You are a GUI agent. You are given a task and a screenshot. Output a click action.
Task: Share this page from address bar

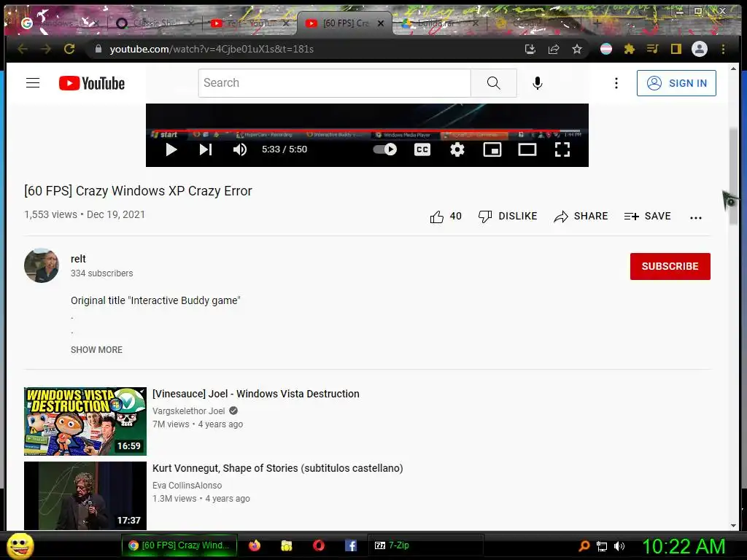tap(553, 49)
